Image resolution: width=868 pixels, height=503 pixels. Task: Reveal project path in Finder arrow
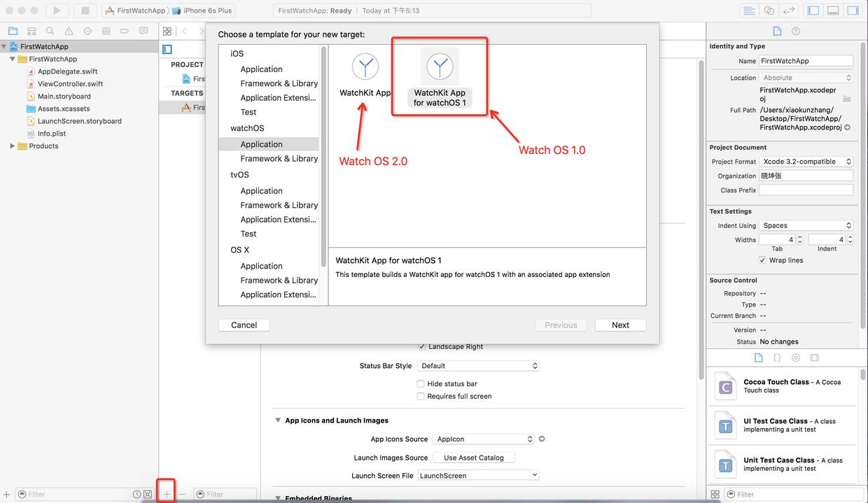pyautogui.click(x=848, y=127)
